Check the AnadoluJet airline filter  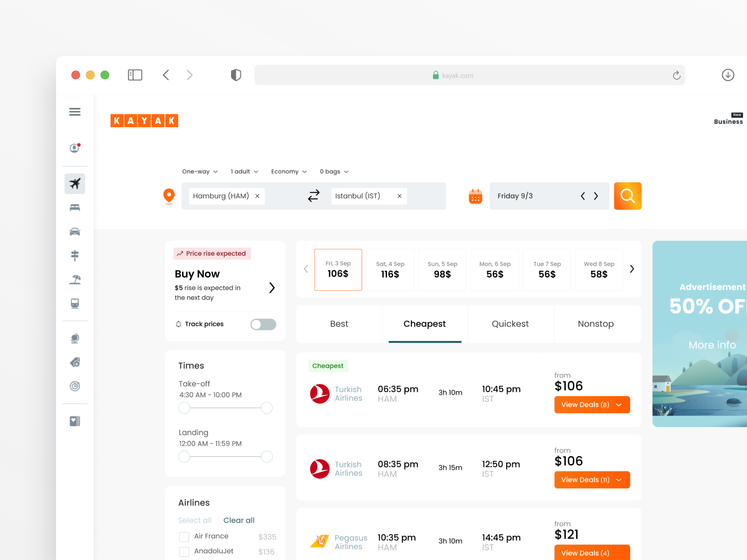coord(184,552)
